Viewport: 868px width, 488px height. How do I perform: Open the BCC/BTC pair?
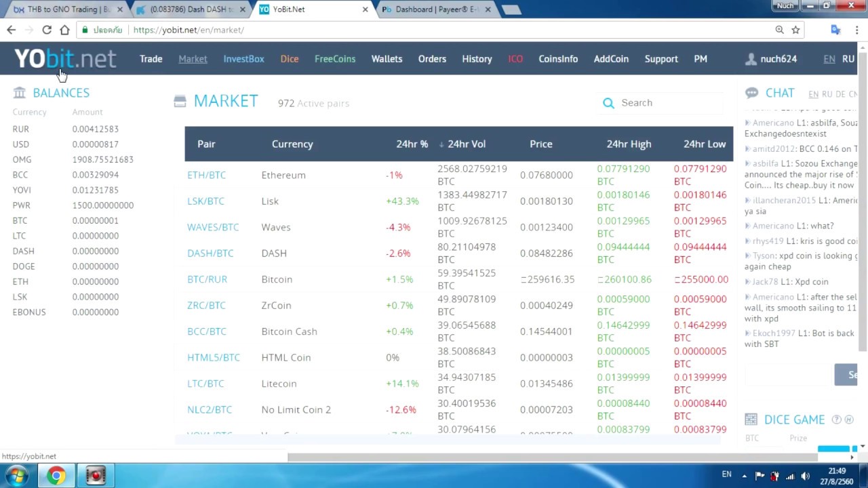[207, 331]
